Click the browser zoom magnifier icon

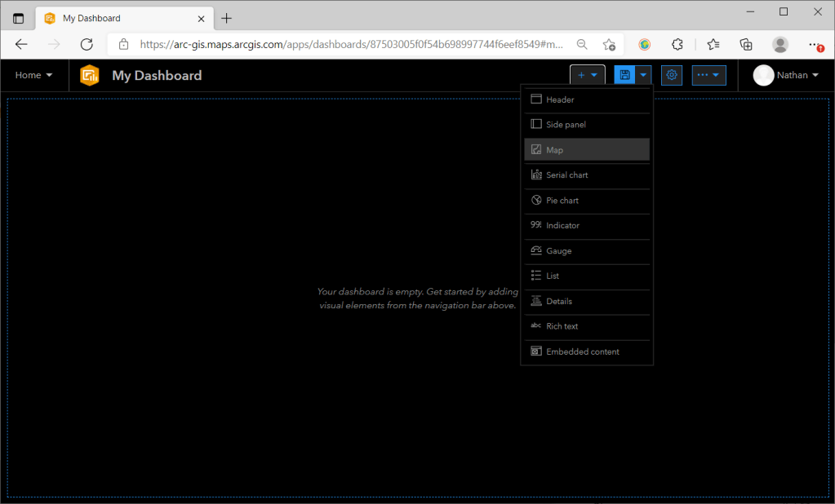[581, 44]
